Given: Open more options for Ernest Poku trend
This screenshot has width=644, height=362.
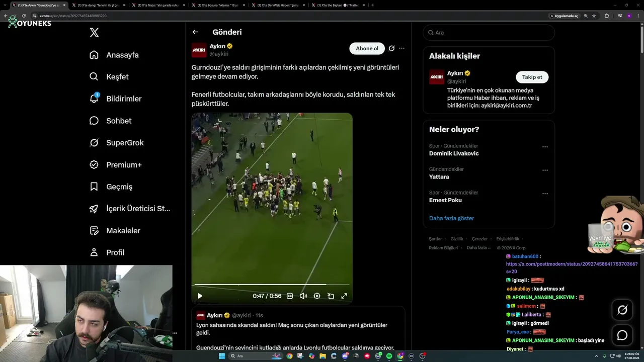Looking at the screenshot, I should coord(545,194).
